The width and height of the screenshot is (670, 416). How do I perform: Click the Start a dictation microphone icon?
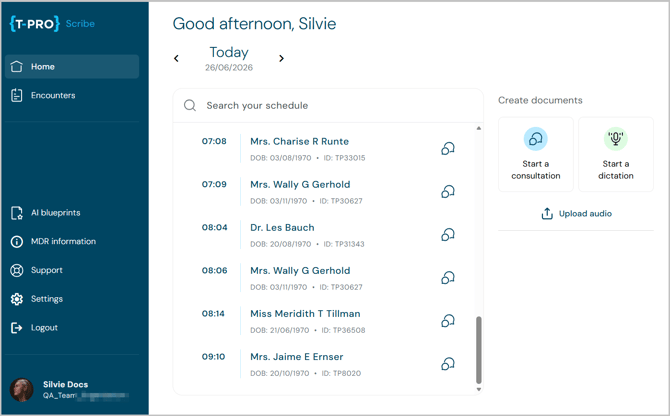[x=616, y=139]
